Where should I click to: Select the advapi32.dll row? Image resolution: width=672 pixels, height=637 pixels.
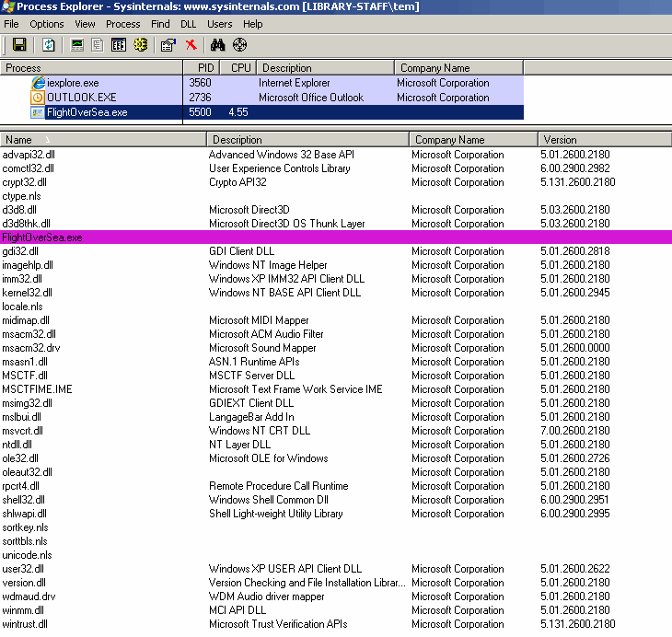tap(336, 155)
